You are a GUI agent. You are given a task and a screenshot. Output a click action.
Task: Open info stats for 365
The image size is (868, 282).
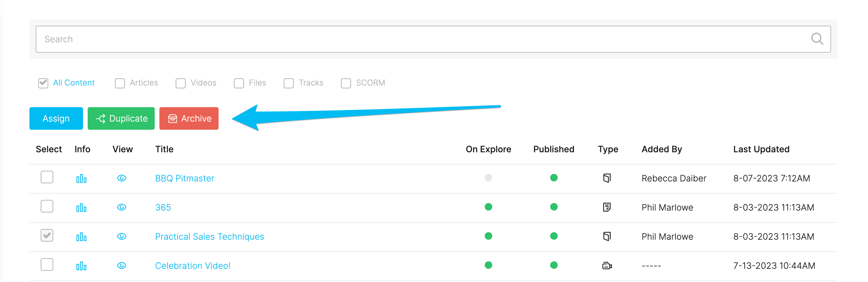(x=81, y=207)
